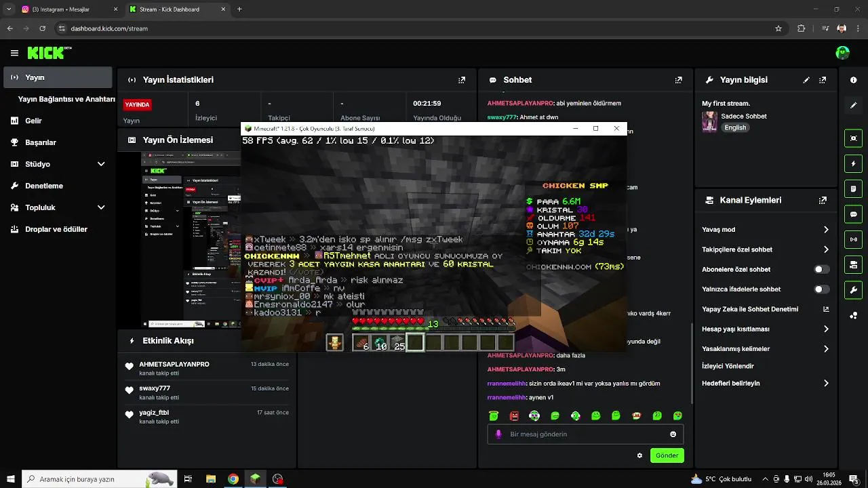This screenshot has width=868, height=488.
Task: Toggle the channel actions widget in right sidebar
Action: tap(854, 264)
